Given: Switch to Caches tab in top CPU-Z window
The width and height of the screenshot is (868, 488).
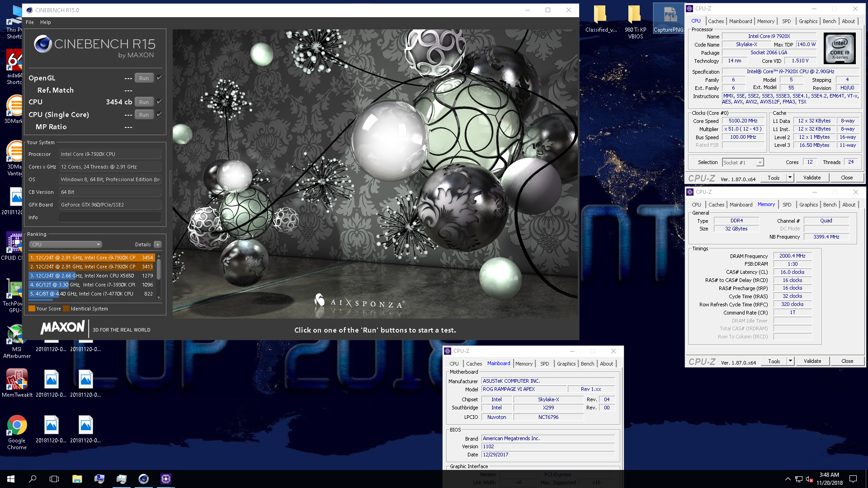Looking at the screenshot, I should click(x=716, y=21).
